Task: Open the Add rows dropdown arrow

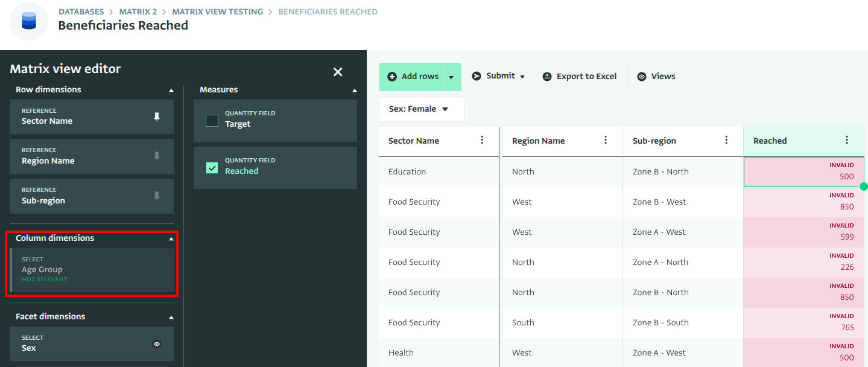Action: 451,77
